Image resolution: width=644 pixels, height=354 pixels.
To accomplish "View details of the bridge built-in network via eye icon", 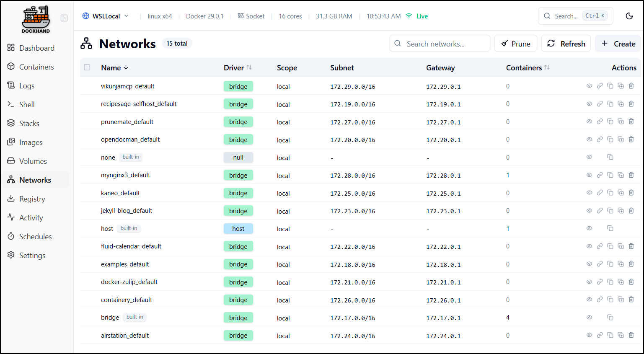I will [589, 318].
